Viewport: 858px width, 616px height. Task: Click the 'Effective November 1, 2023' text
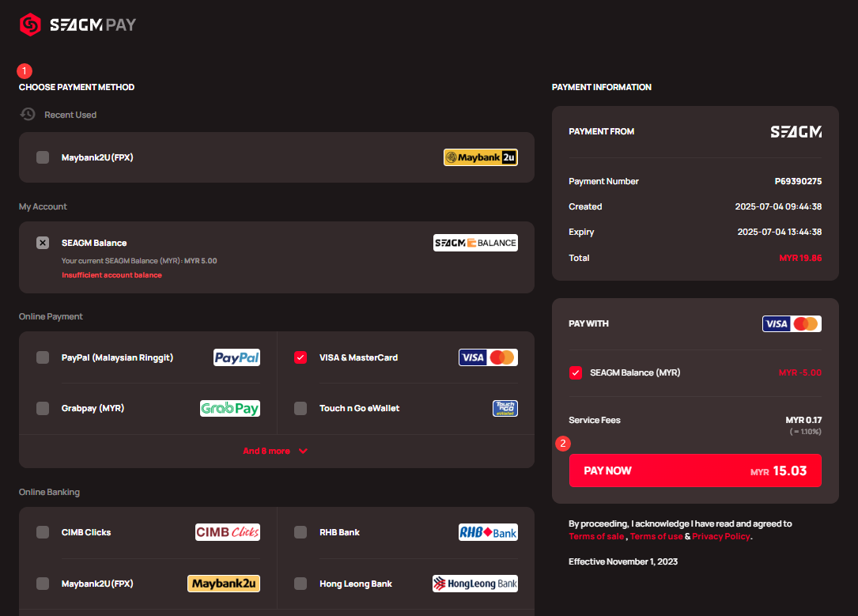[x=623, y=562]
